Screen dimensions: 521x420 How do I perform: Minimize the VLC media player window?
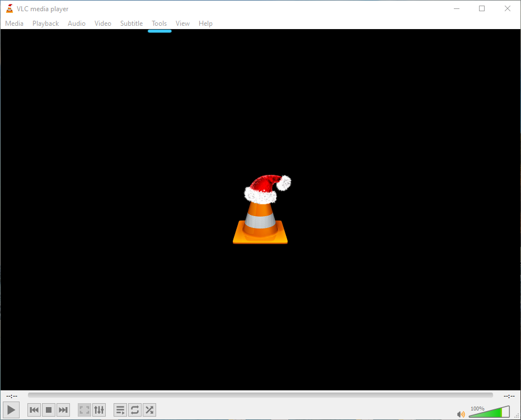coord(457,8)
